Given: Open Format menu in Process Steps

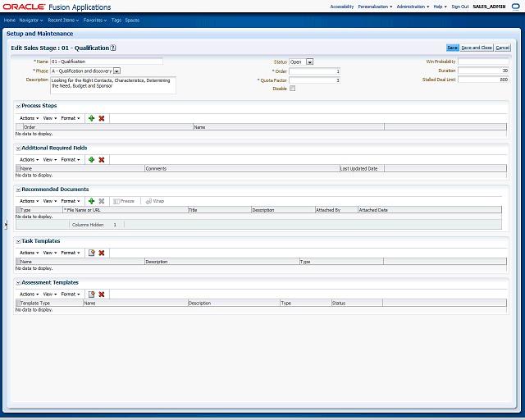Looking at the screenshot, I should [71, 118].
